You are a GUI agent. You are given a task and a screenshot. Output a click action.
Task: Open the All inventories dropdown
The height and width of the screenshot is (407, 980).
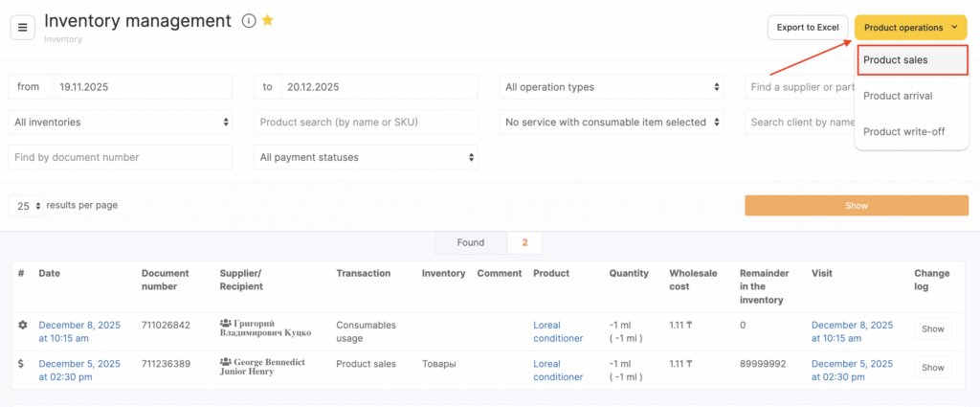(120, 123)
